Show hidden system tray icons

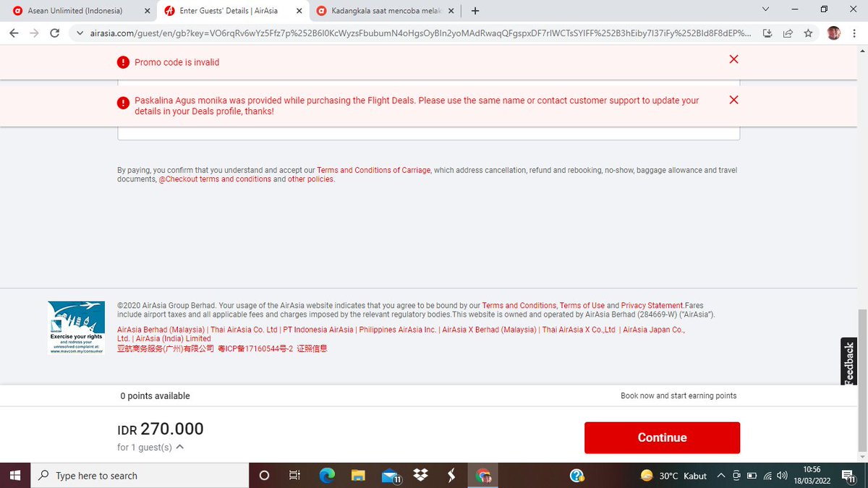pyautogui.click(x=720, y=476)
